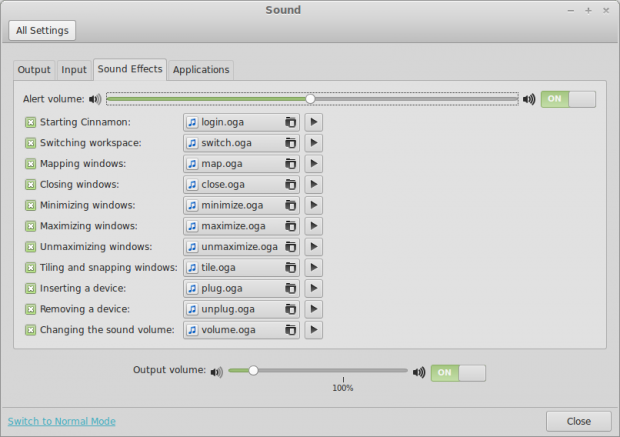This screenshot has width=620, height=437.
Task: Toggle the Inserting a device checkbox
Action: [30, 288]
